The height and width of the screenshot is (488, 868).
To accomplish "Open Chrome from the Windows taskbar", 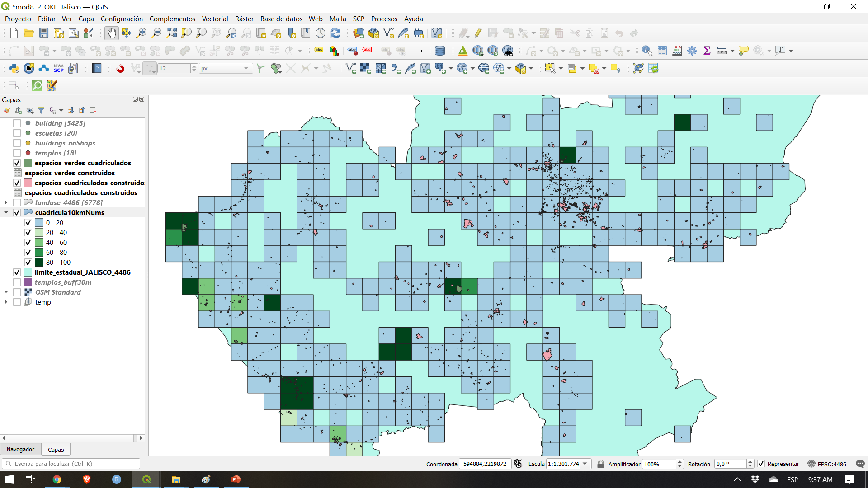I will [57, 479].
